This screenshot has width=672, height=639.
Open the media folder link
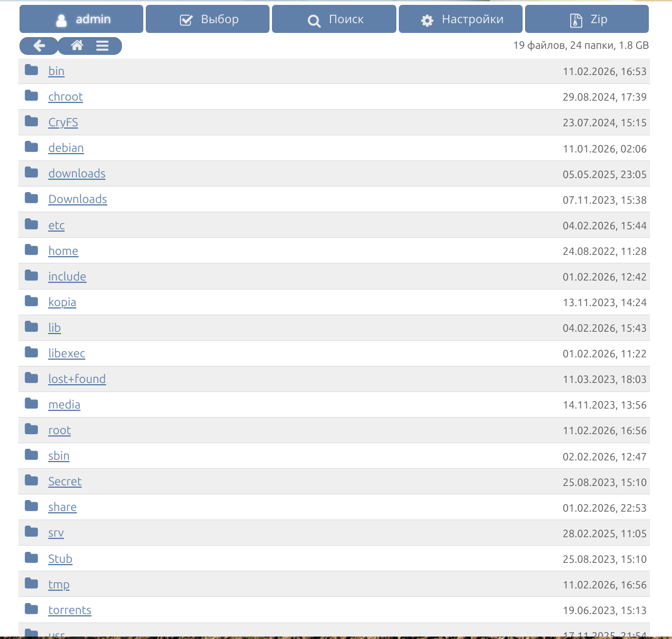point(64,404)
